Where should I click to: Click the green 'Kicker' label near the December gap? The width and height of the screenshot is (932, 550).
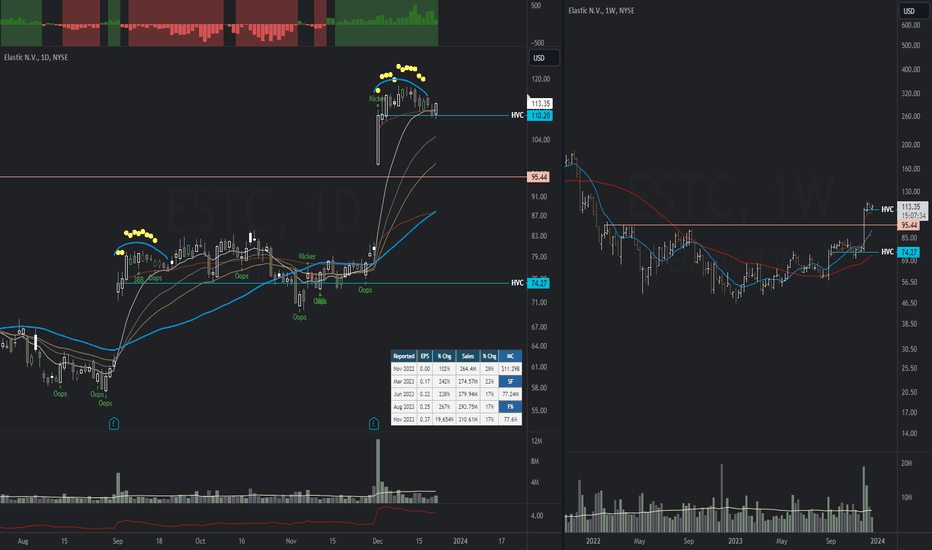[376, 99]
